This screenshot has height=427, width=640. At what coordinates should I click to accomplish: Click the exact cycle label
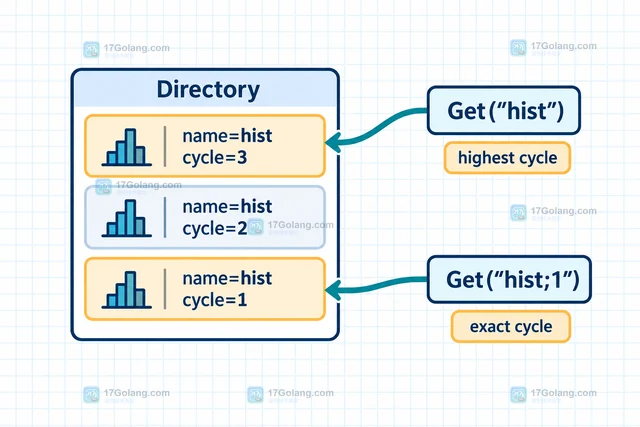pyautogui.click(x=511, y=326)
